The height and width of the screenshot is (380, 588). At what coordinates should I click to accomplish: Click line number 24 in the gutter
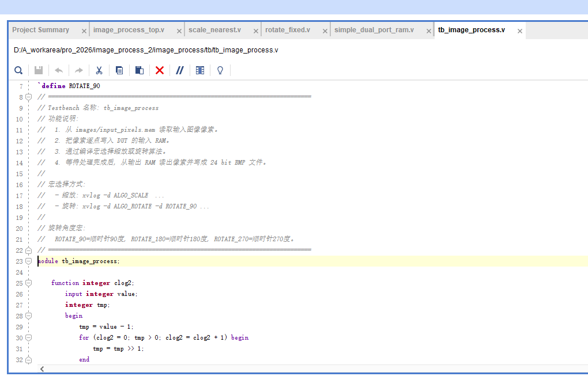[19, 272]
